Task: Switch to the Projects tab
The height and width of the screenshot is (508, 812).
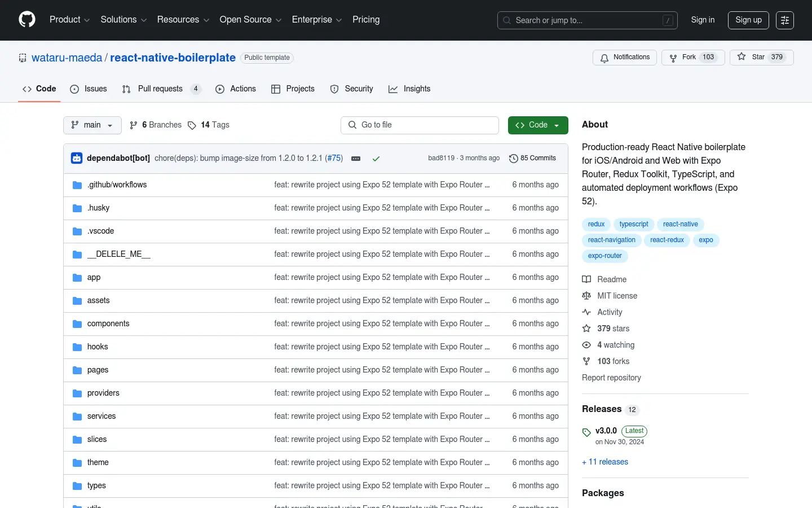Action: point(293,89)
